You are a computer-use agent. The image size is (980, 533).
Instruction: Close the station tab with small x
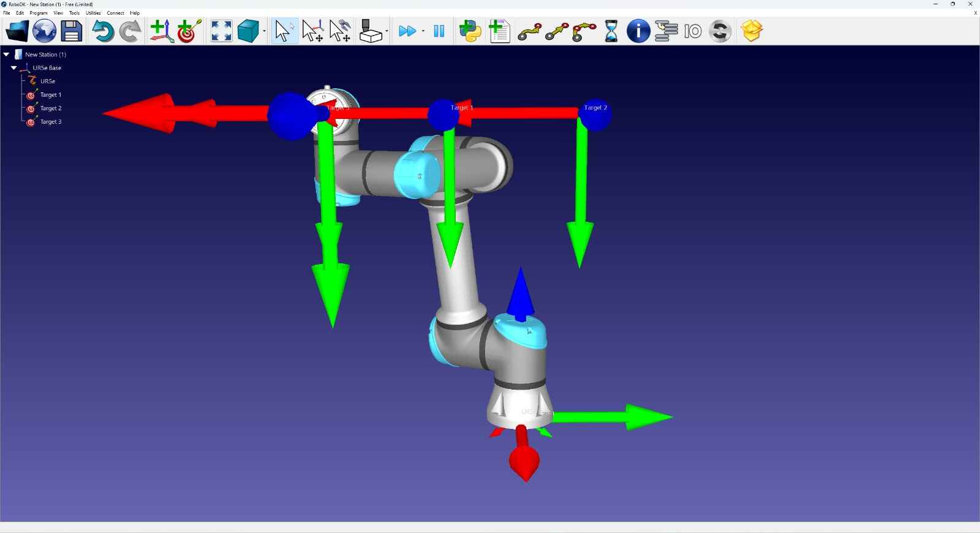(x=975, y=13)
